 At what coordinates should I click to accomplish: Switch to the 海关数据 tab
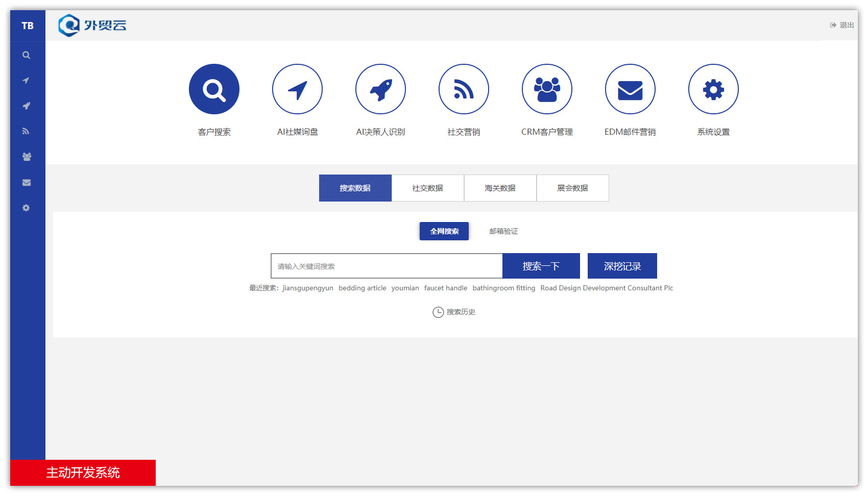(x=500, y=188)
